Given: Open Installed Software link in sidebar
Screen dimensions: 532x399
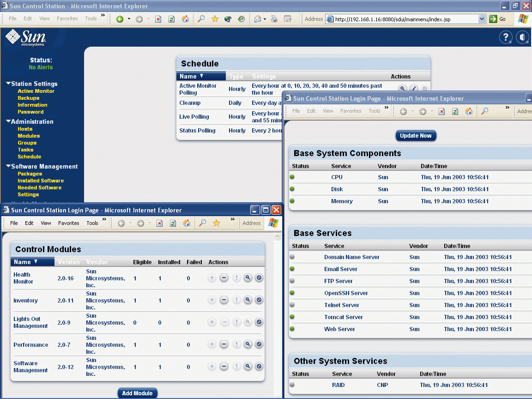Looking at the screenshot, I should pyautogui.click(x=41, y=181).
